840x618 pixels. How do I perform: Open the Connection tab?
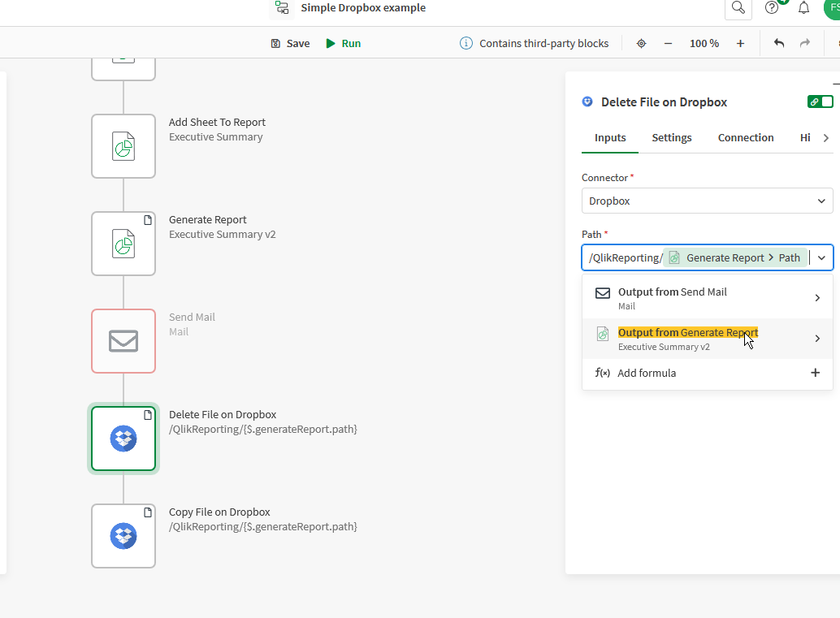click(745, 137)
